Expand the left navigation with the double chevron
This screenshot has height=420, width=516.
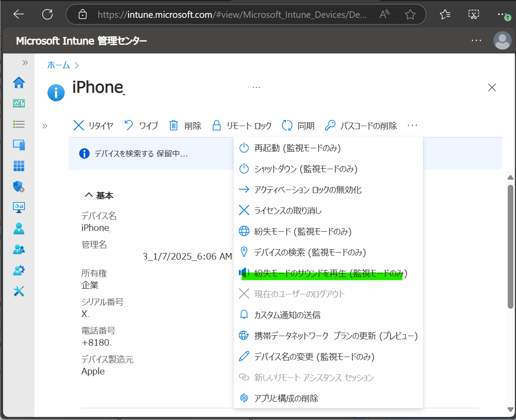(x=25, y=63)
